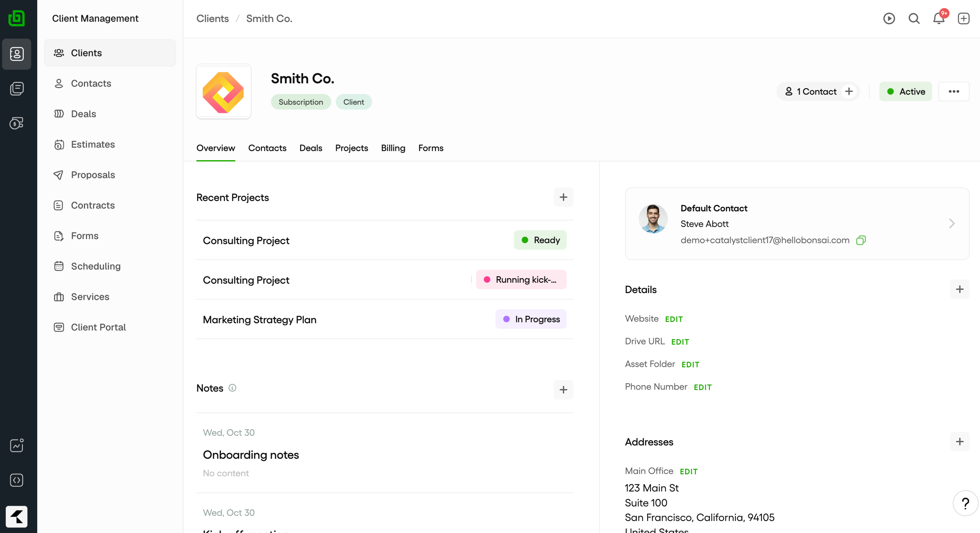This screenshot has width=980, height=533.
Task: Click EDIT next to Phone Number
Action: (x=702, y=387)
